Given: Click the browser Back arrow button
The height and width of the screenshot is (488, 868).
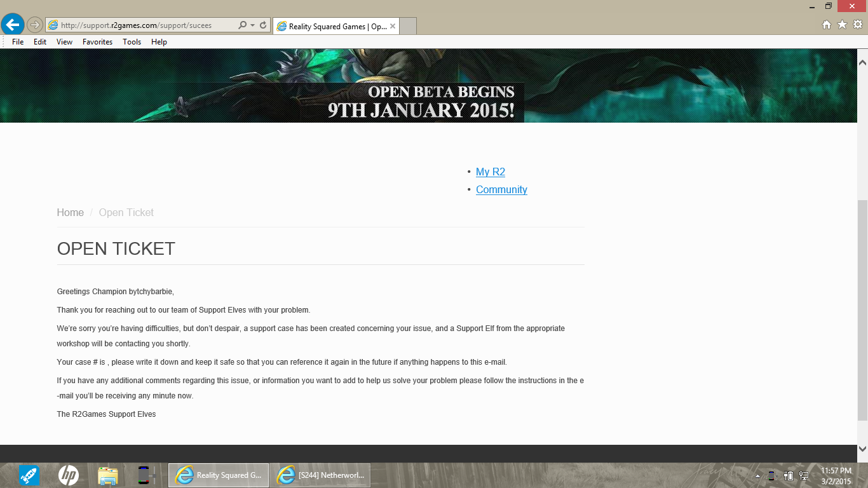Looking at the screenshot, I should pyautogui.click(x=12, y=25).
